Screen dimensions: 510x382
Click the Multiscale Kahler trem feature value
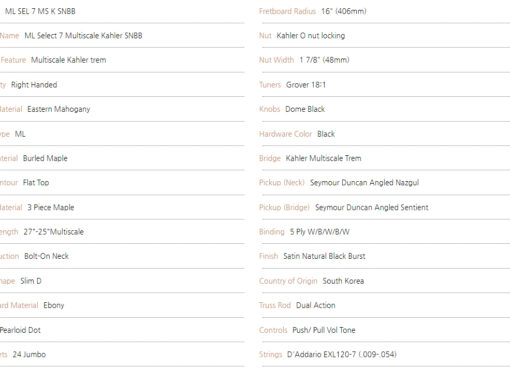(x=68, y=60)
